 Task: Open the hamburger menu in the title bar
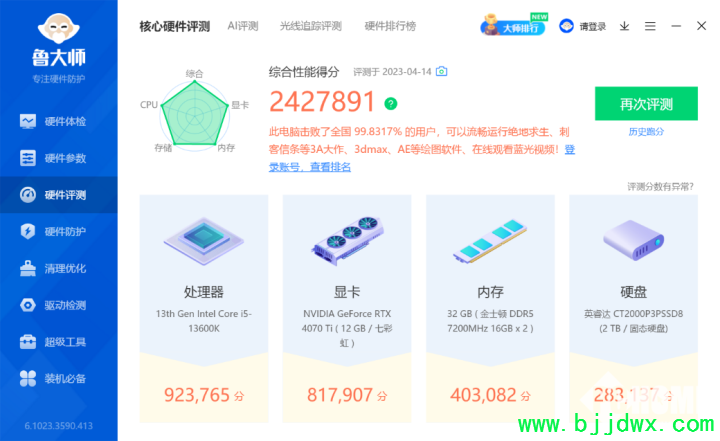click(650, 26)
